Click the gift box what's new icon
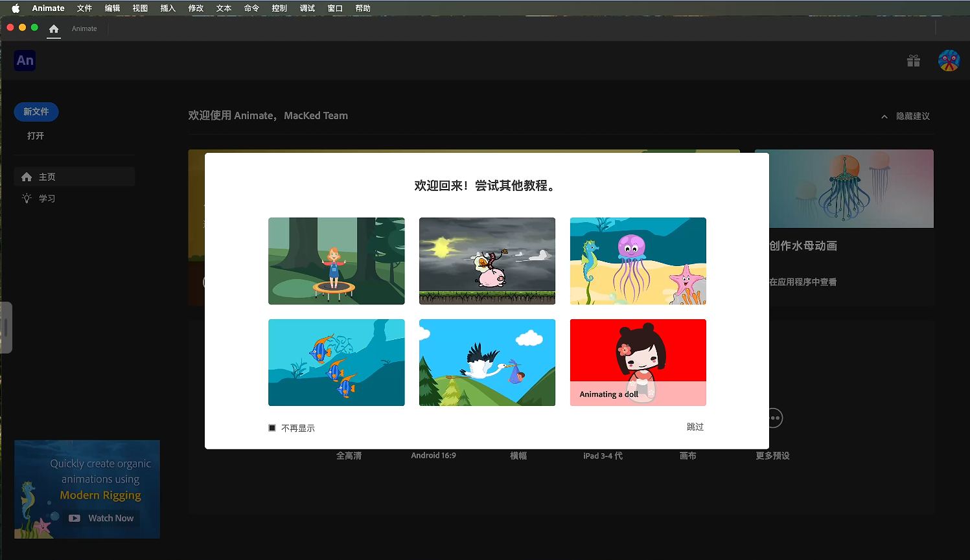The height and width of the screenshot is (560, 970). pos(914,61)
